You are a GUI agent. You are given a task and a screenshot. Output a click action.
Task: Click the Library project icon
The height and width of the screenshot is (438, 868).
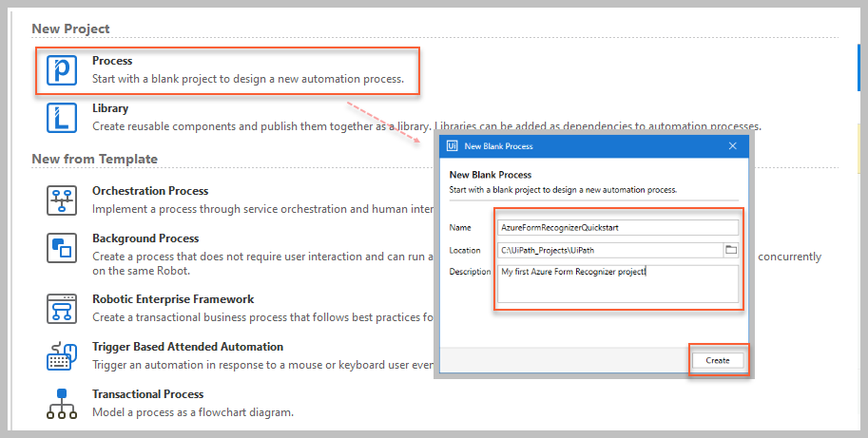(62, 117)
